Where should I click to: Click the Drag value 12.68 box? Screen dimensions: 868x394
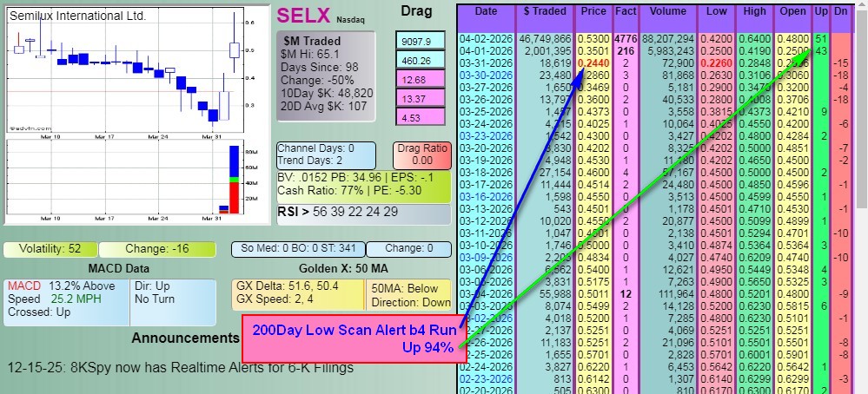421,80
